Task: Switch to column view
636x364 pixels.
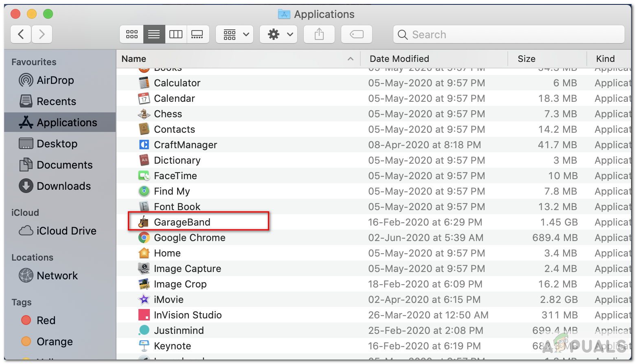Action: click(x=176, y=34)
